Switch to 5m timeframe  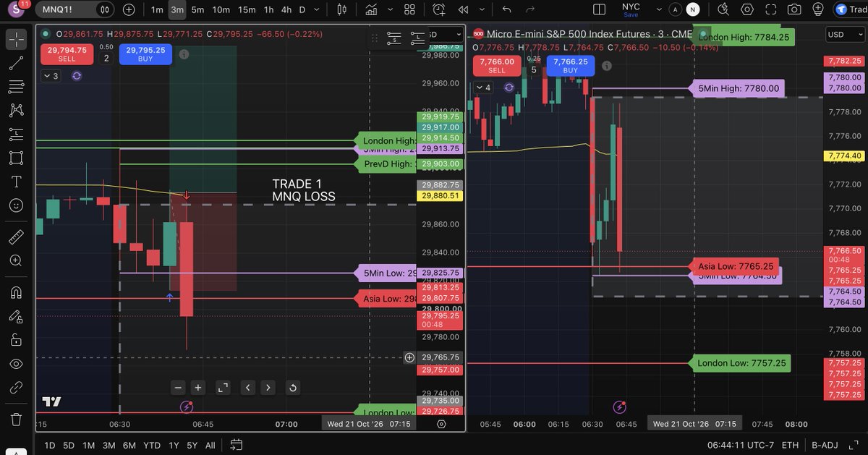(x=197, y=10)
